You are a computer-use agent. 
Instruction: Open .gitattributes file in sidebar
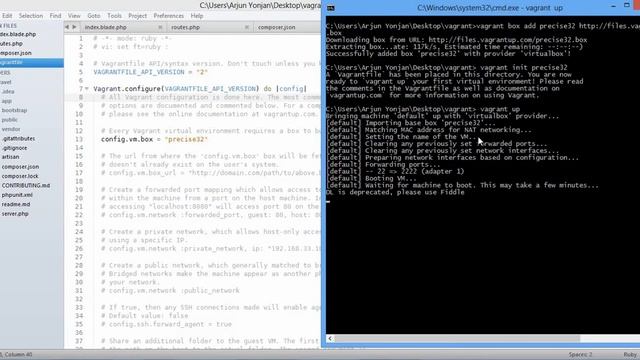[x=18, y=138]
